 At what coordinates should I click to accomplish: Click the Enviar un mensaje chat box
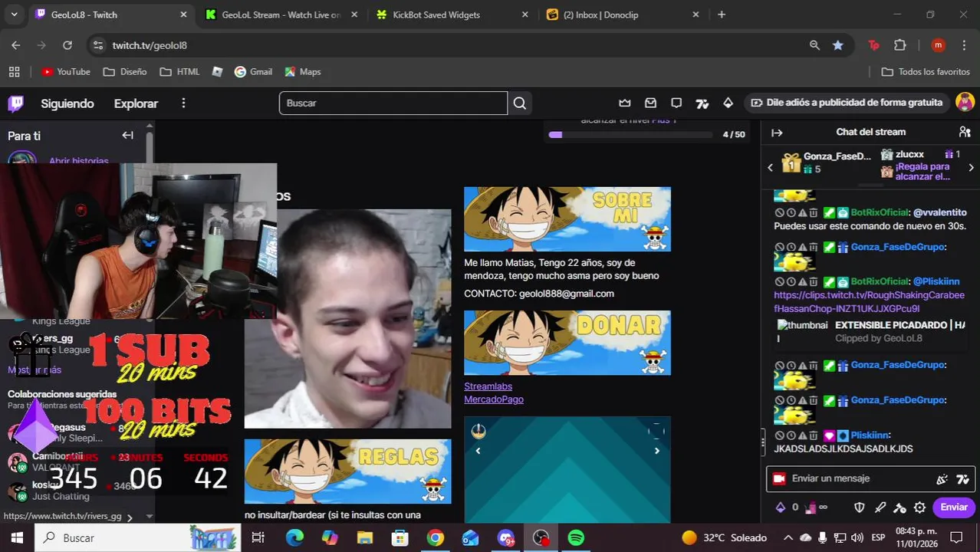870,478
